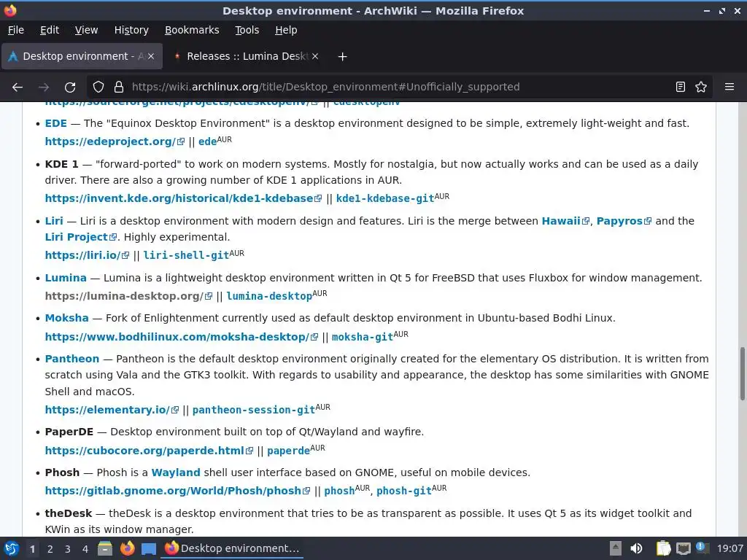Open the History menu
The height and width of the screenshot is (560, 747).
tap(131, 30)
